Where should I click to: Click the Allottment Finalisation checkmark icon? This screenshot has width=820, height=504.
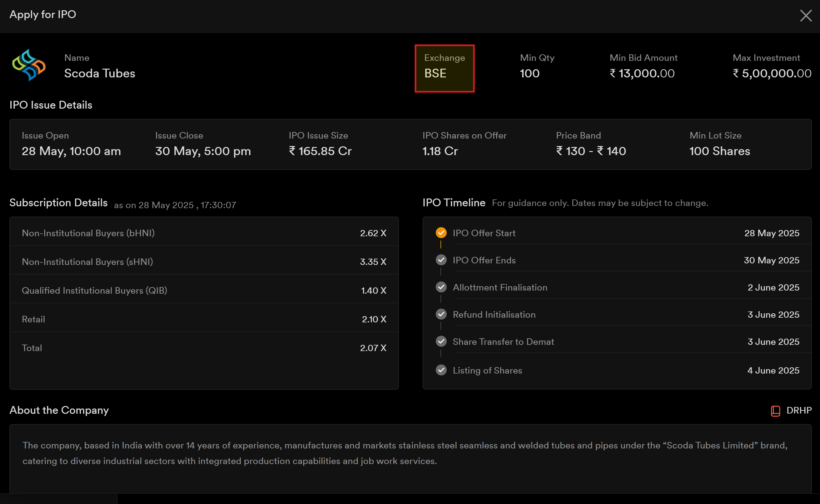click(x=441, y=287)
